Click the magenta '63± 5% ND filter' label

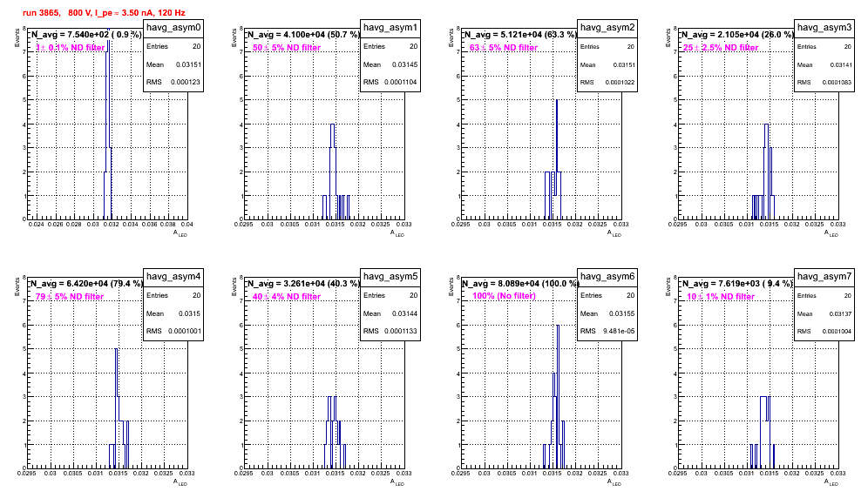(504, 48)
